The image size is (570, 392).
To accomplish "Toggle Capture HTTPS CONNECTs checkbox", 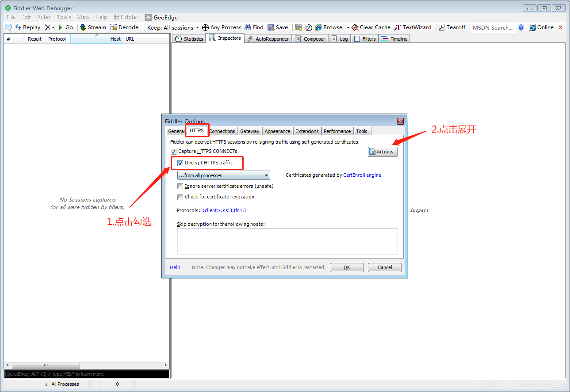I will (x=173, y=152).
